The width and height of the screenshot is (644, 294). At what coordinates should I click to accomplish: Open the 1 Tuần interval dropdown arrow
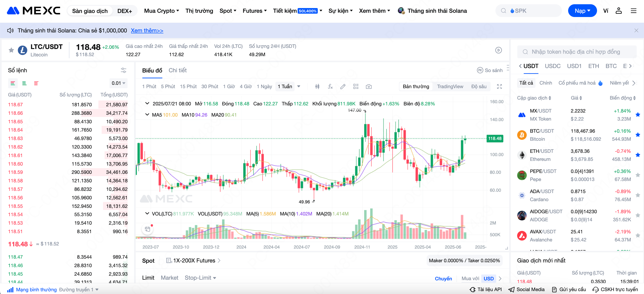(299, 87)
